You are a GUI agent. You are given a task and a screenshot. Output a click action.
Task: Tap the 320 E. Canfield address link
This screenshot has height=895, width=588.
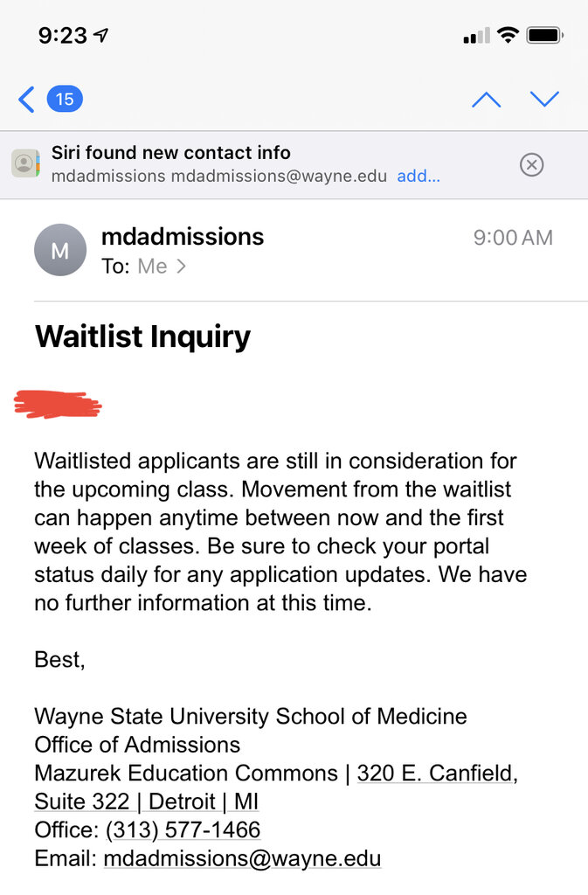click(x=435, y=774)
